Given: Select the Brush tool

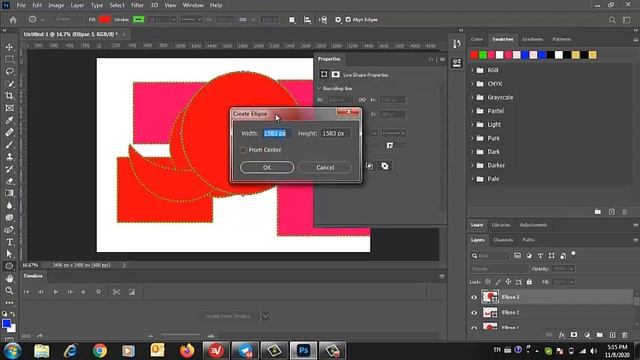Looking at the screenshot, I should click(x=9, y=144).
